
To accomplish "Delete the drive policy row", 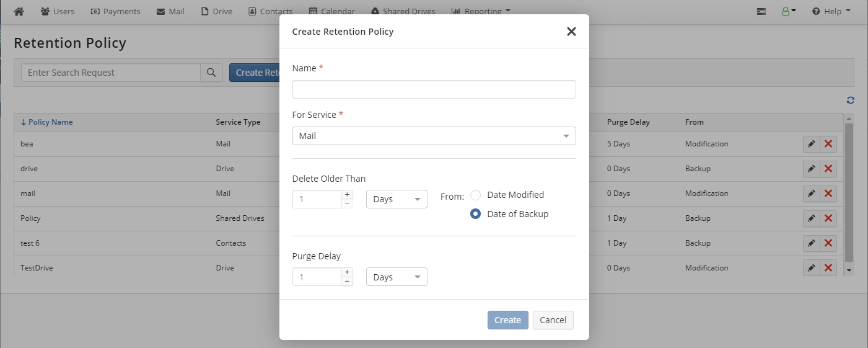I will 828,169.
